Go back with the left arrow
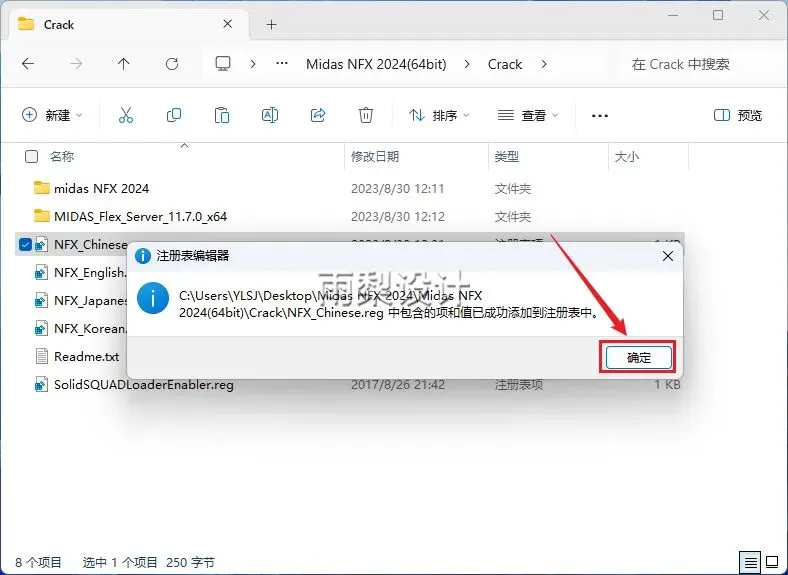788x575 pixels. pyautogui.click(x=28, y=64)
